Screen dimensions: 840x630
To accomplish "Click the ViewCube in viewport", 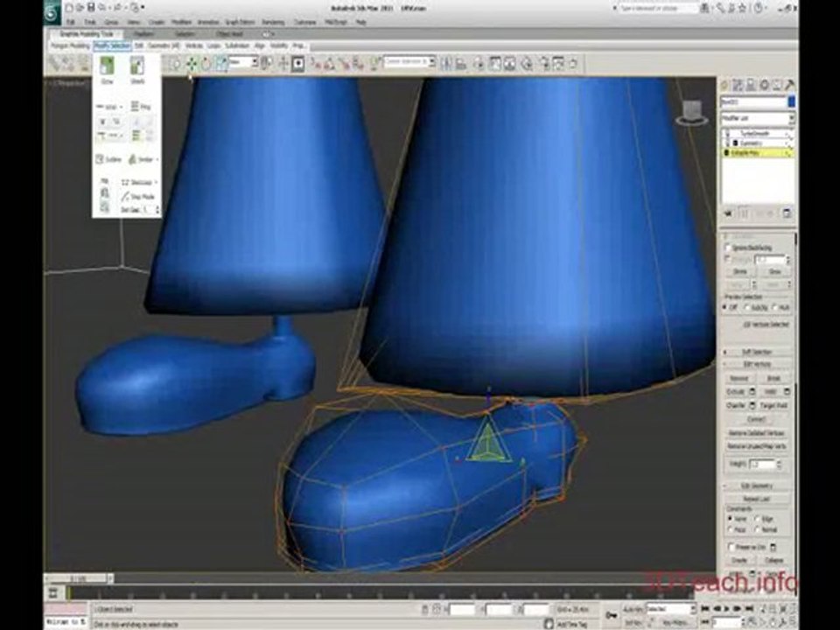I will tap(691, 113).
